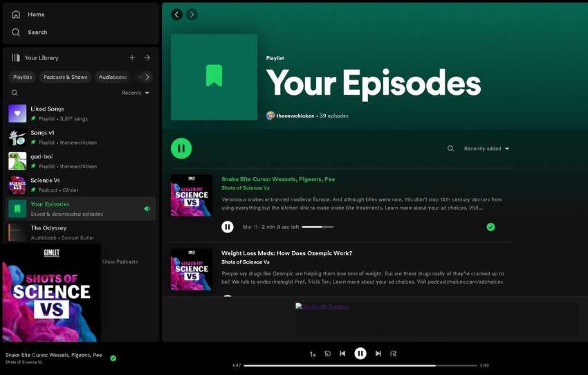Screen dimensions: 588x375
Task: Click The Odyssey cover thumbnail
Action: click(17, 232)
